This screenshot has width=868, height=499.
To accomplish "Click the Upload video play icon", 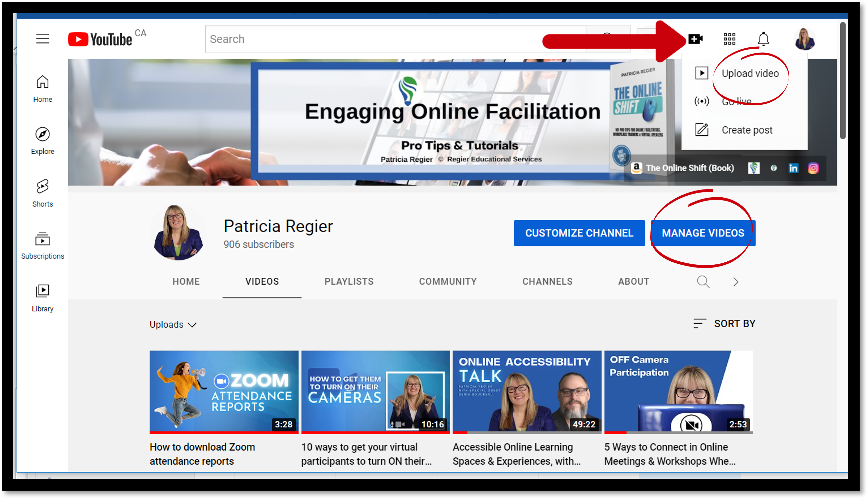I will click(x=701, y=73).
